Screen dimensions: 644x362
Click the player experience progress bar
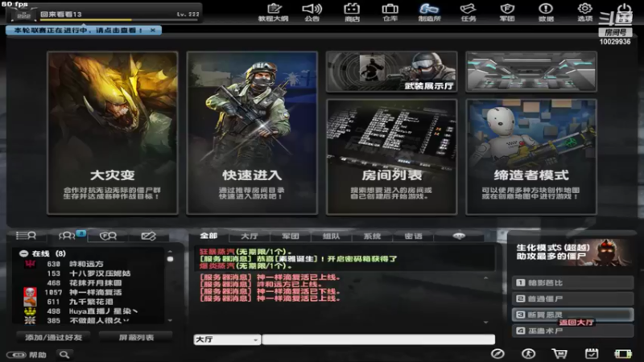pos(119,19)
